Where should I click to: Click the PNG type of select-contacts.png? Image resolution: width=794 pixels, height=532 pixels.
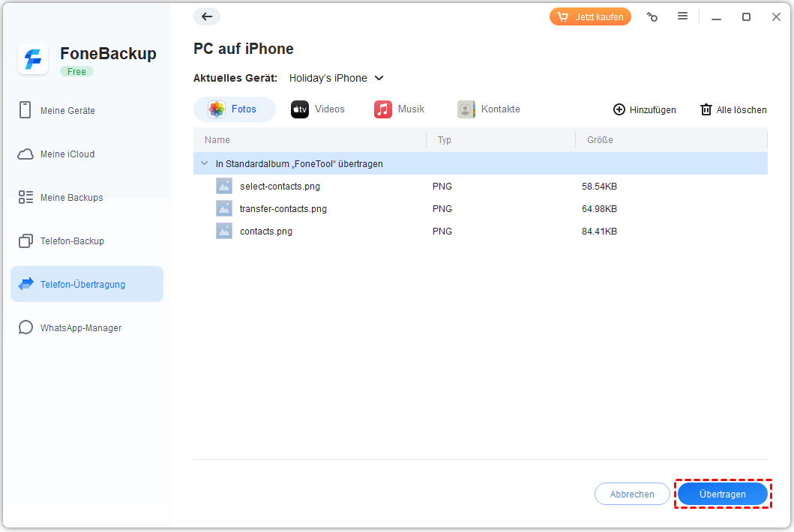pos(442,187)
